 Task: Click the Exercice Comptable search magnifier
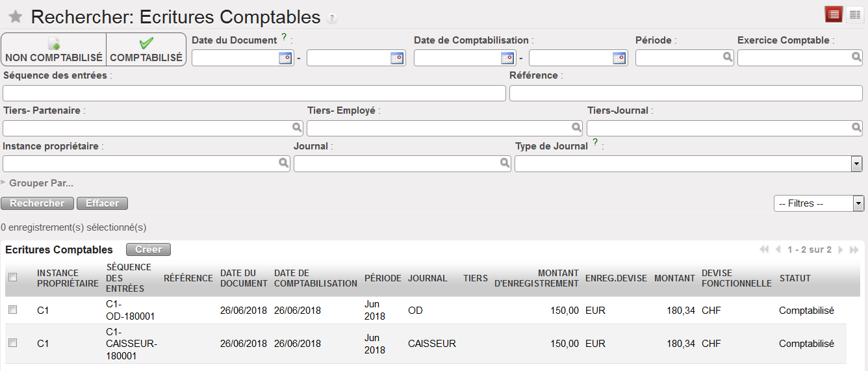click(x=856, y=57)
